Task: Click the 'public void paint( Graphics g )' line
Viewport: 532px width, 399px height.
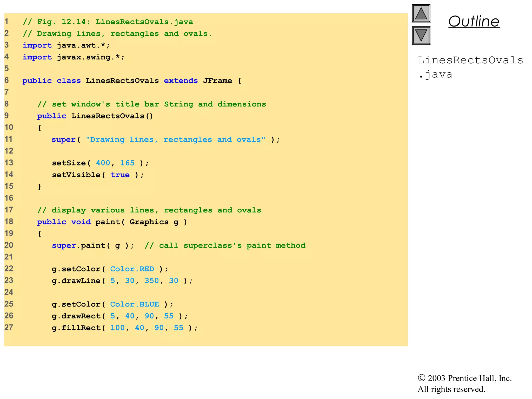Action: (x=112, y=222)
